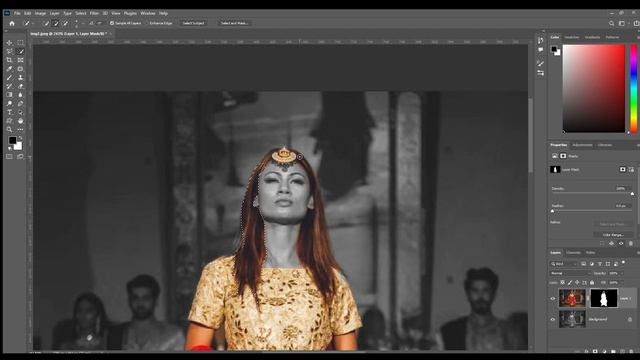The height and width of the screenshot is (360, 640).
Task: Select the Rectangular Marquee tool
Action: coord(20,43)
